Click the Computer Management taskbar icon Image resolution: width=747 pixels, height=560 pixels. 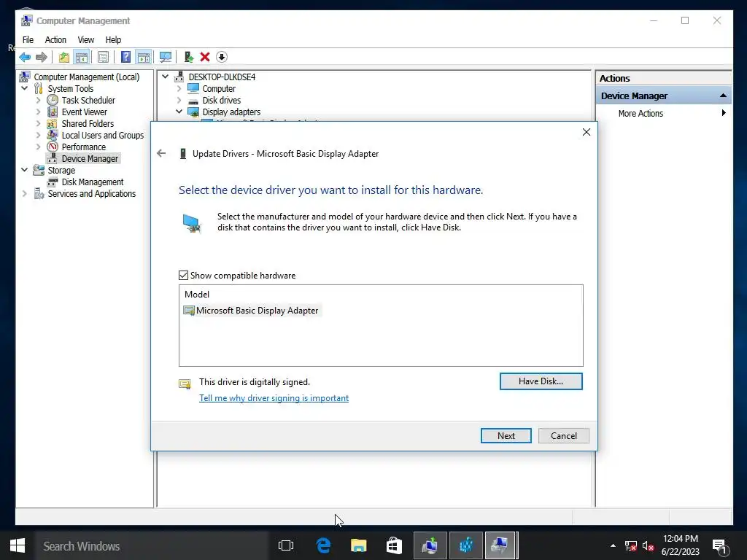pos(500,545)
